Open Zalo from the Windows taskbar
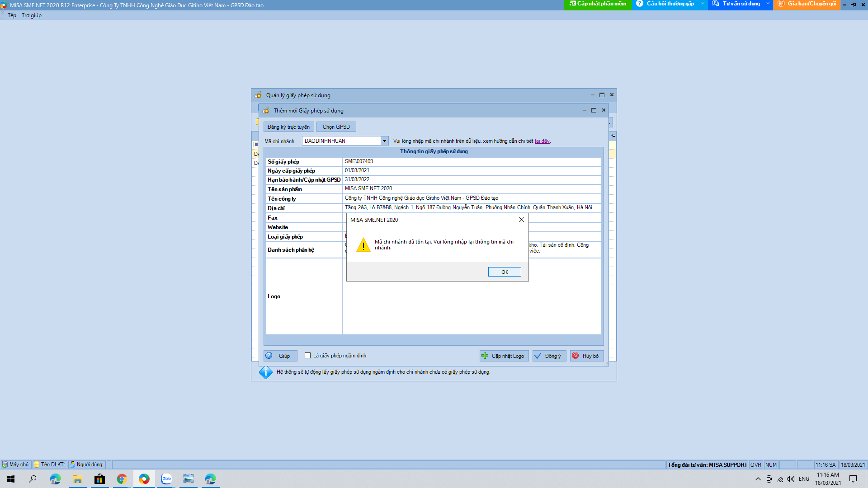The height and width of the screenshot is (488, 868). pyautogui.click(x=166, y=479)
